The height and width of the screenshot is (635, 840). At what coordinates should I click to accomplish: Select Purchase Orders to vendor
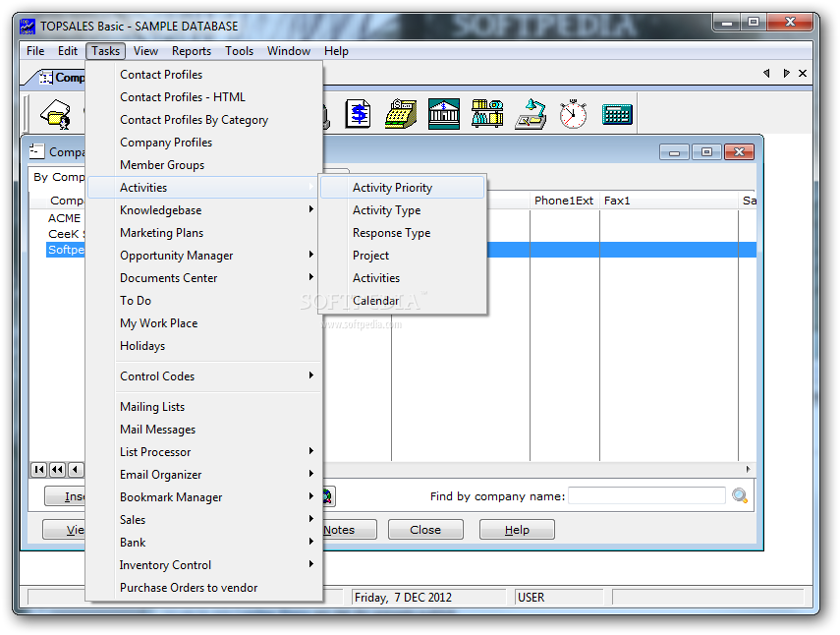(x=204, y=587)
